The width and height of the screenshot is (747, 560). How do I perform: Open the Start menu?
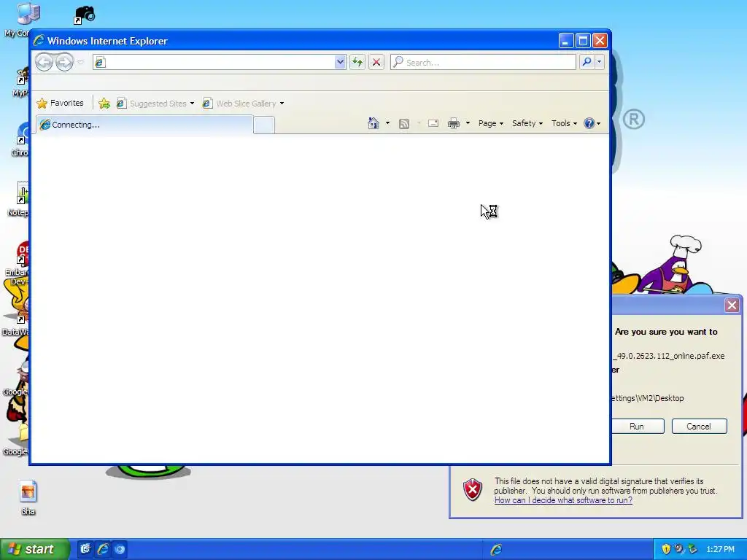point(35,549)
